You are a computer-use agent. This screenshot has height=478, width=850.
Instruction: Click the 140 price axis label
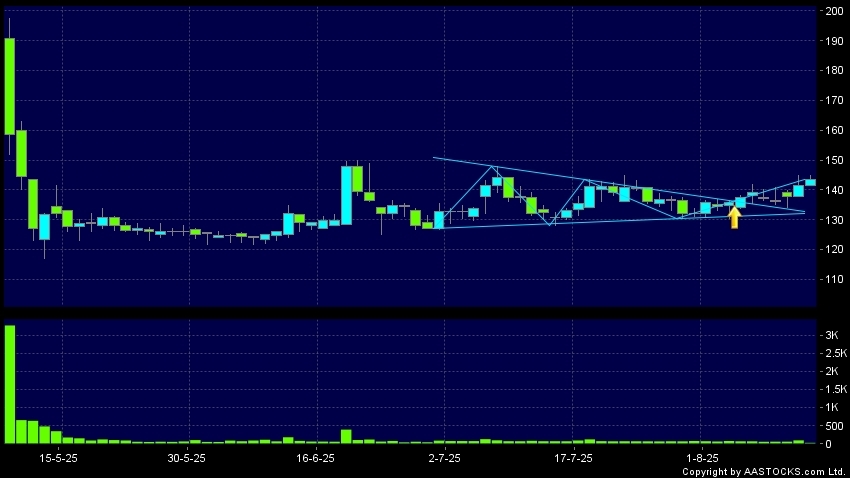point(834,190)
